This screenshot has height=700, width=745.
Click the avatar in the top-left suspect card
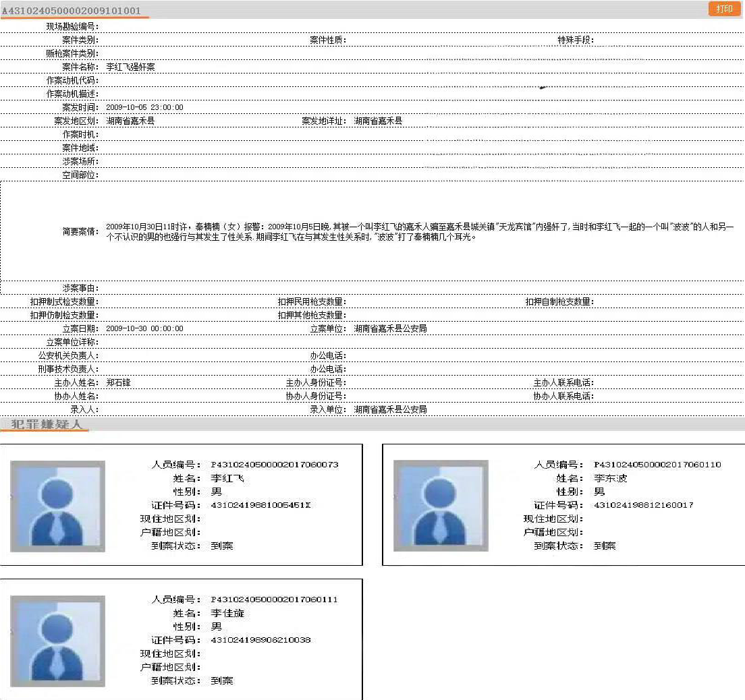[57, 506]
